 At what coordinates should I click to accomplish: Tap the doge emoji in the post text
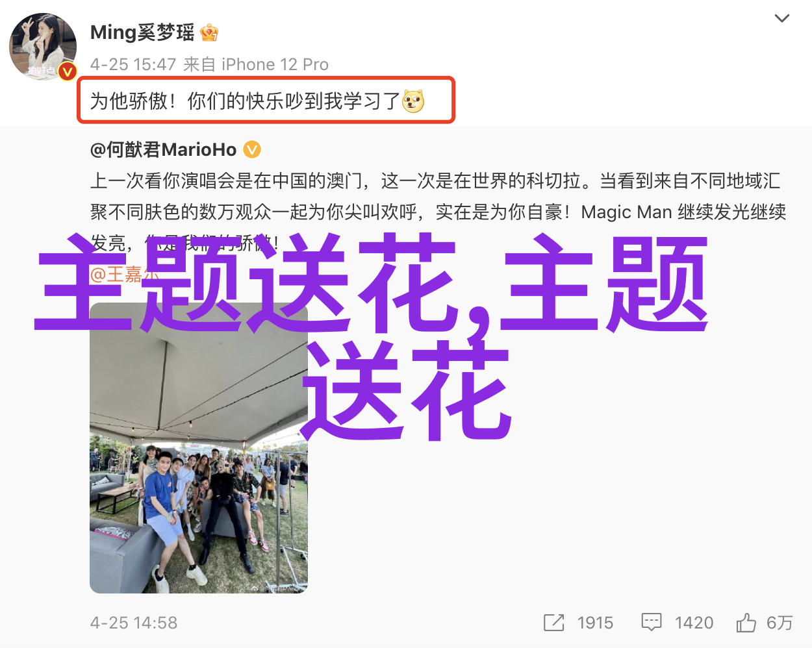(x=413, y=101)
